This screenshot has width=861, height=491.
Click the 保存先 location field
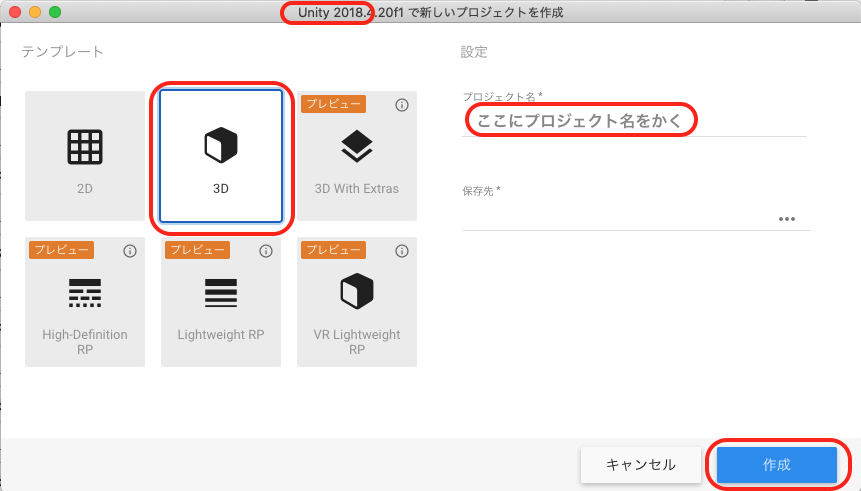pyautogui.click(x=615, y=218)
